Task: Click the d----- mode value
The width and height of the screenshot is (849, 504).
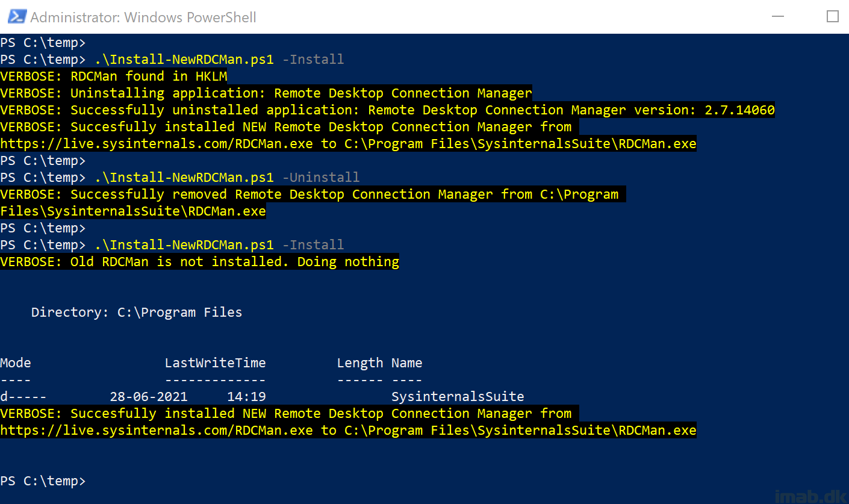Action: (23, 396)
